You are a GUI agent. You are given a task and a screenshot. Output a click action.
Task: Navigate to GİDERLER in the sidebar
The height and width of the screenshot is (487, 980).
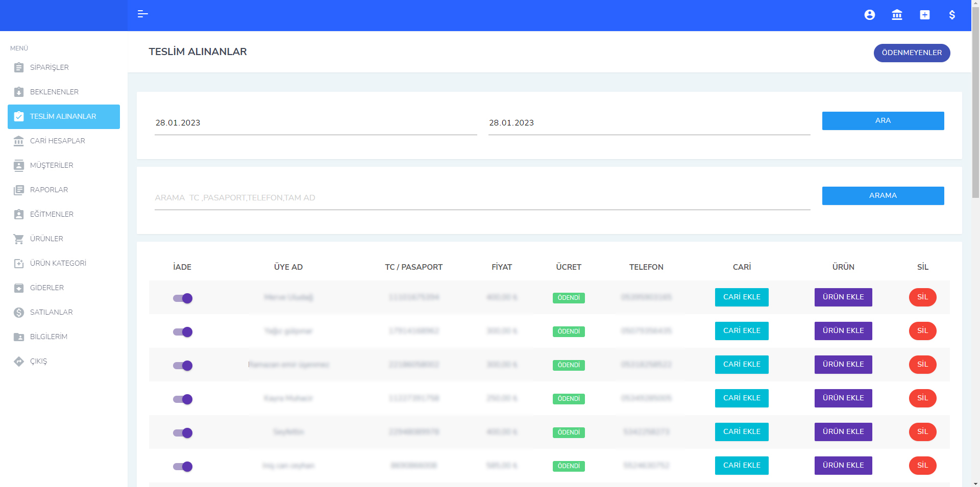[64, 288]
